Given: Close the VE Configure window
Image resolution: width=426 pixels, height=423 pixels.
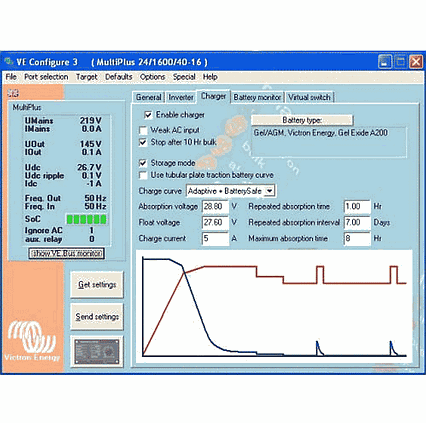Looking at the screenshot, I should click(416, 62).
